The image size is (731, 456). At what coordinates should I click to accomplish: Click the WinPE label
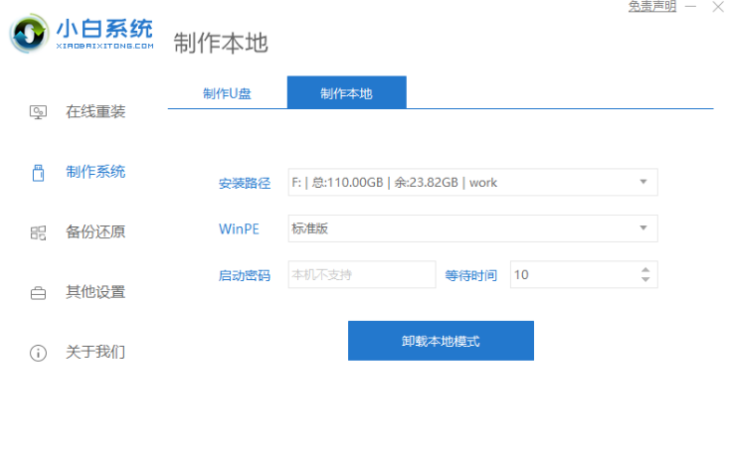point(239,229)
